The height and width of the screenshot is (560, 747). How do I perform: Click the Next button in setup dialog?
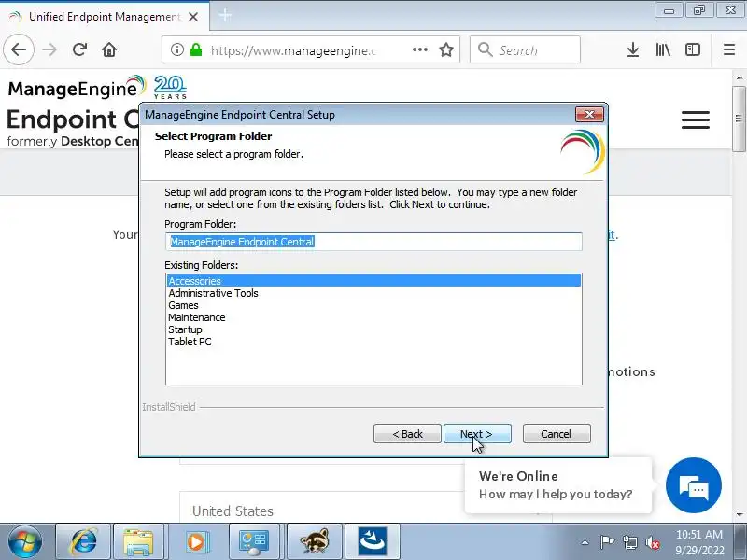(477, 434)
